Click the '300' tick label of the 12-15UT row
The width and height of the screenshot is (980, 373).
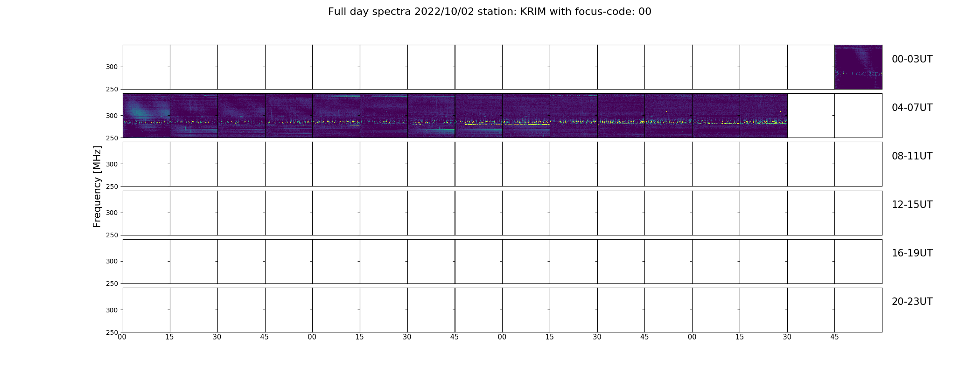[112, 213]
